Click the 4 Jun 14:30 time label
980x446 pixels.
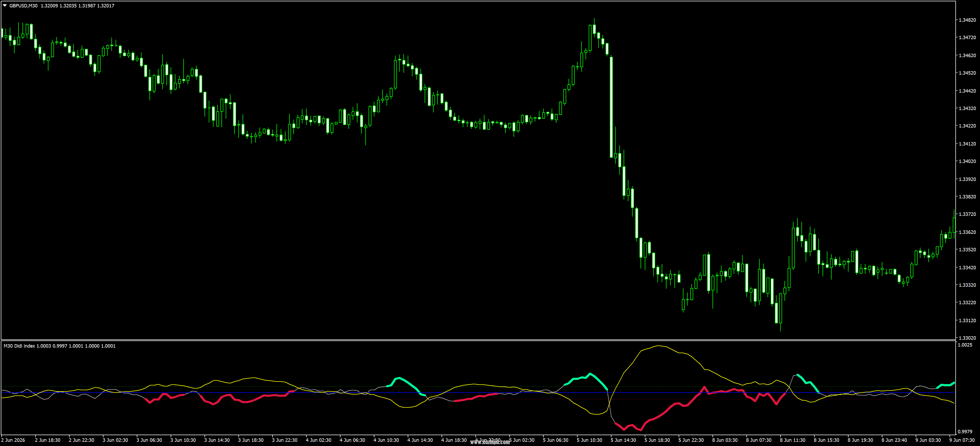click(420, 440)
